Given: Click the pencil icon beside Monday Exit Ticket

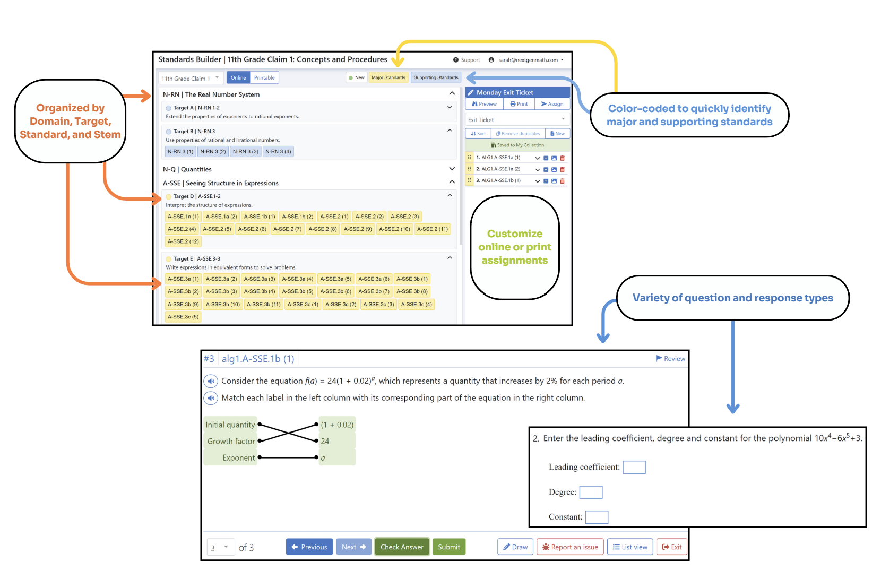Looking at the screenshot, I should pos(471,92).
